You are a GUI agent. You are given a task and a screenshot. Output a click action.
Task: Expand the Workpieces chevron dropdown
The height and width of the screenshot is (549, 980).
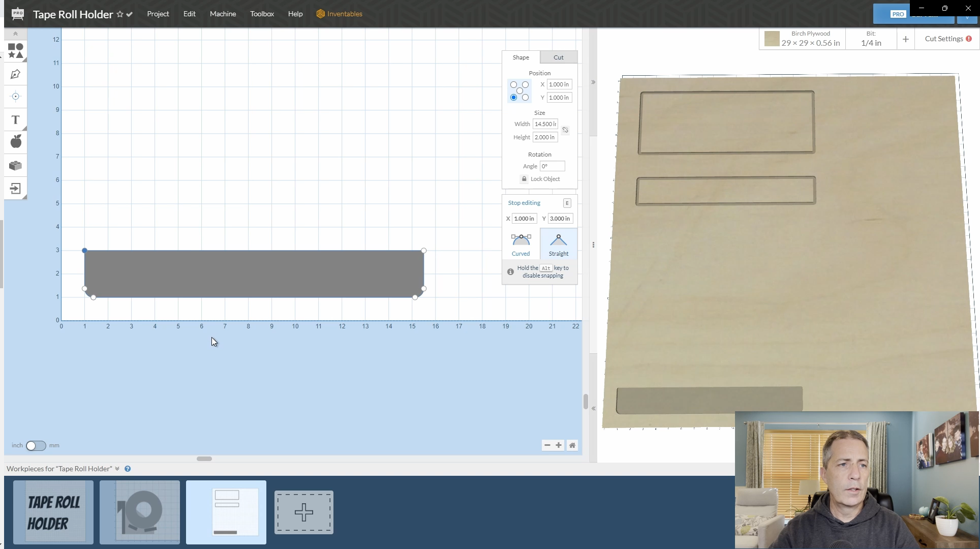click(x=117, y=469)
